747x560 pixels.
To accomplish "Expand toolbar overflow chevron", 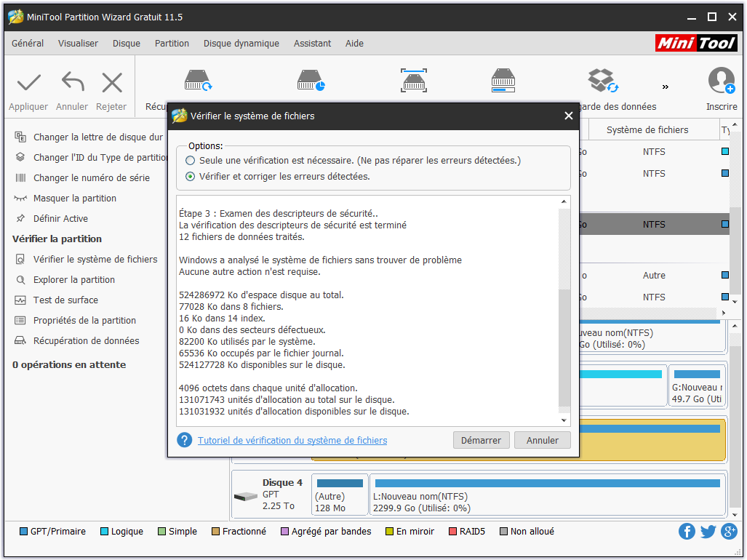I will tap(665, 87).
